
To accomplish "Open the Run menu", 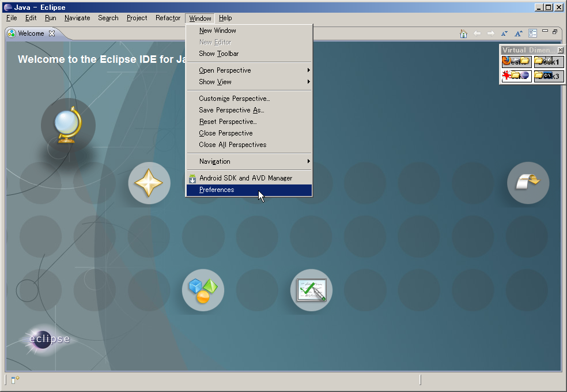I will tap(50, 18).
